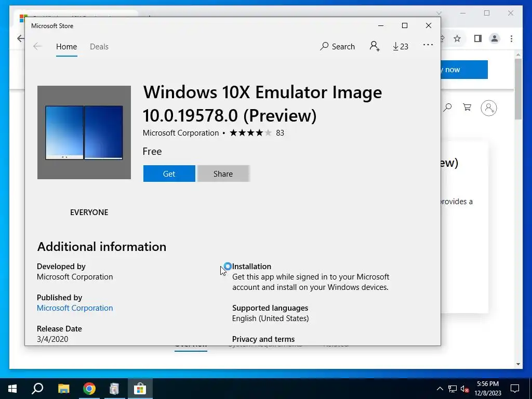Viewport: 532px width, 399px height.
Task: Click the web page sign-in account icon
Action: coord(488,108)
